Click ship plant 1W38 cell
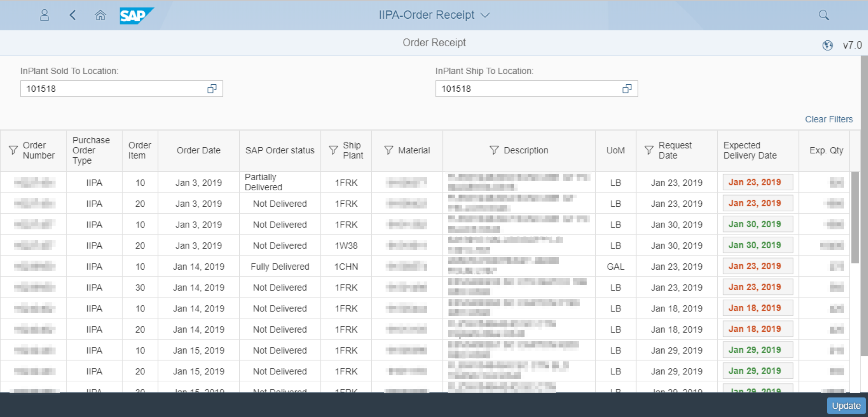The width and height of the screenshot is (868, 417). coord(346,246)
